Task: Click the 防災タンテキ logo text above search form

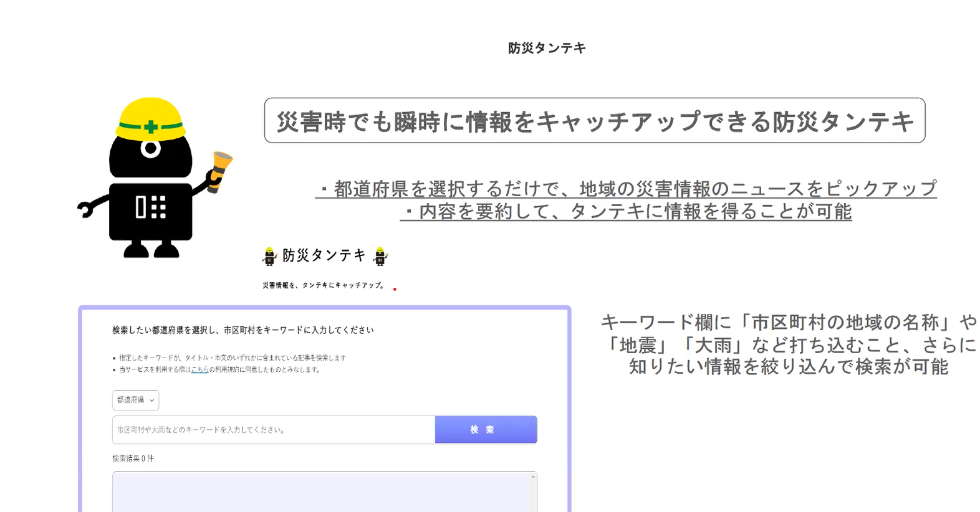Action: pyautogui.click(x=324, y=255)
